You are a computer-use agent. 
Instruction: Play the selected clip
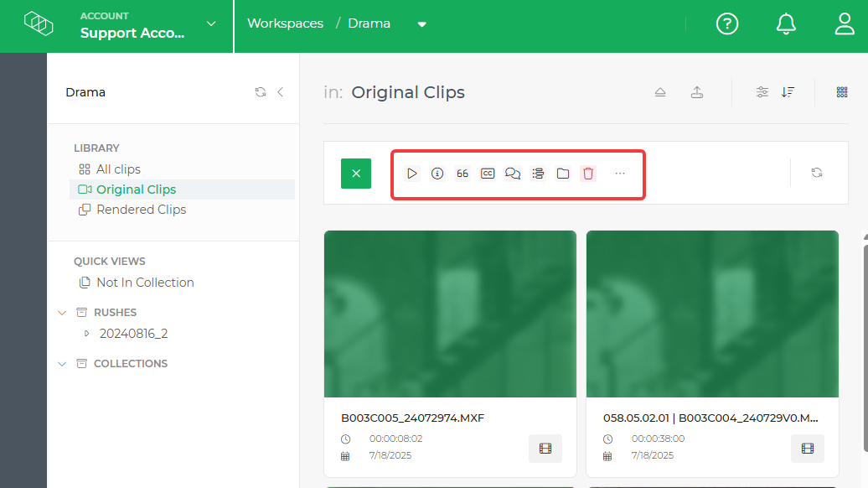point(412,174)
